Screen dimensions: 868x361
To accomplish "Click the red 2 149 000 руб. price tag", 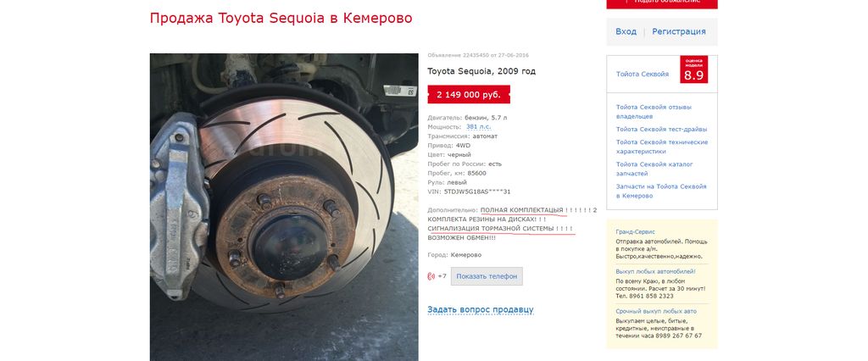I will [468, 95].
